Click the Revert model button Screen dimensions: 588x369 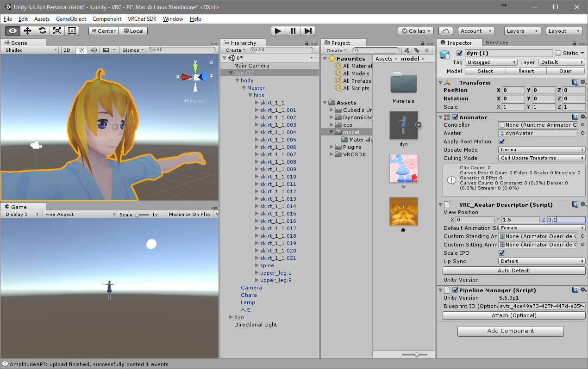(526, 71)
